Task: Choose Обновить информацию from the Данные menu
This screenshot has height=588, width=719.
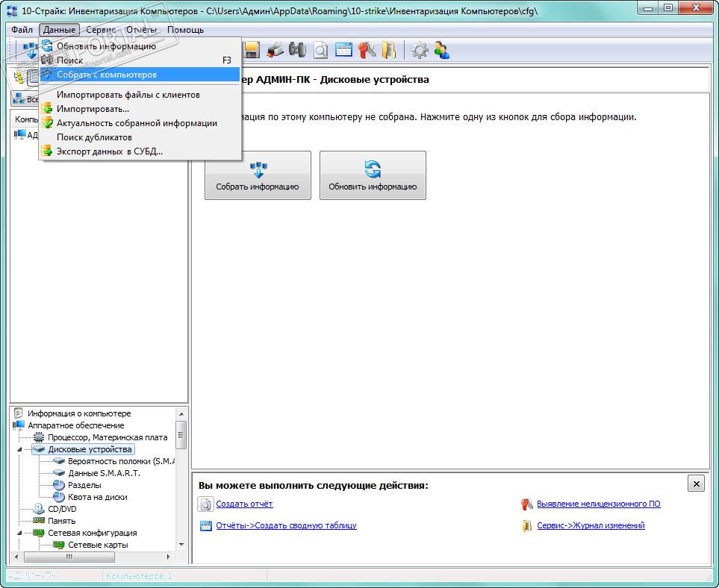Action: pos(140,46)
